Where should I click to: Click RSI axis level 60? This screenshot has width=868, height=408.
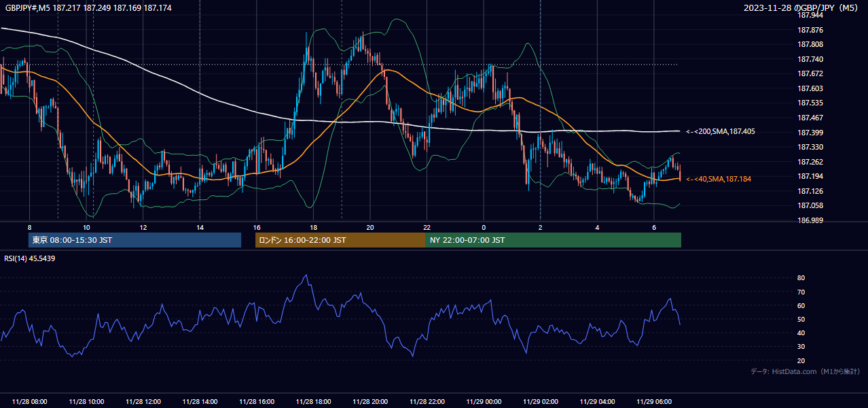pyautogui.click(x=801, y=305)
